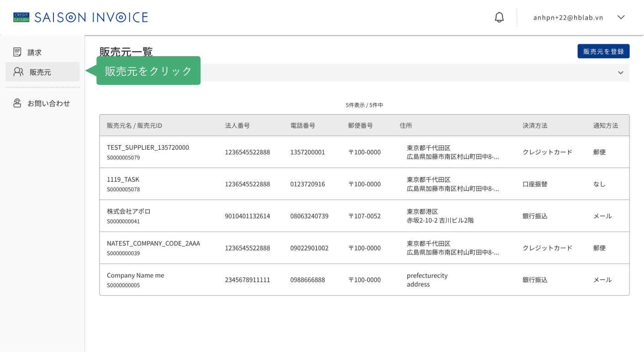Screen dimensions: 644x352
Task: Click phone number 08063240739
Action: click(309, 216)
